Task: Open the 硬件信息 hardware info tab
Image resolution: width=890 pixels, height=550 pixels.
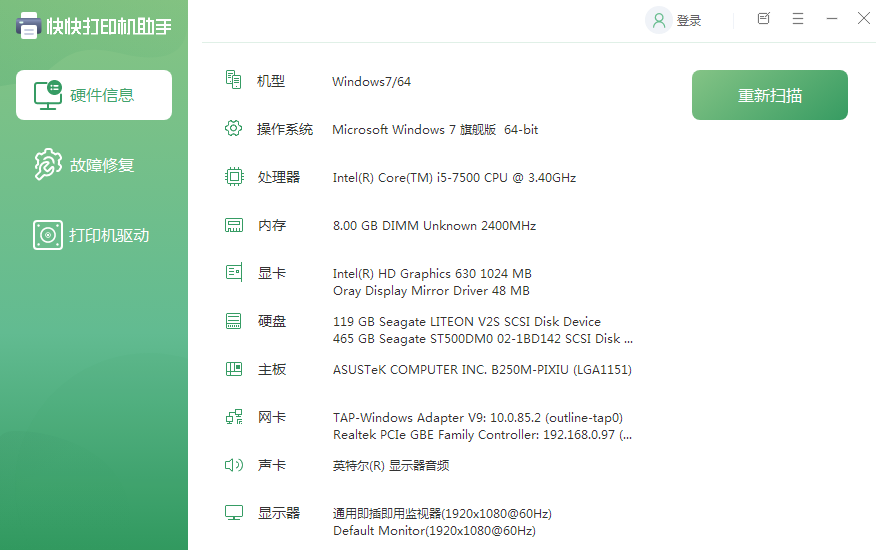Action: [x=94, y=95]
